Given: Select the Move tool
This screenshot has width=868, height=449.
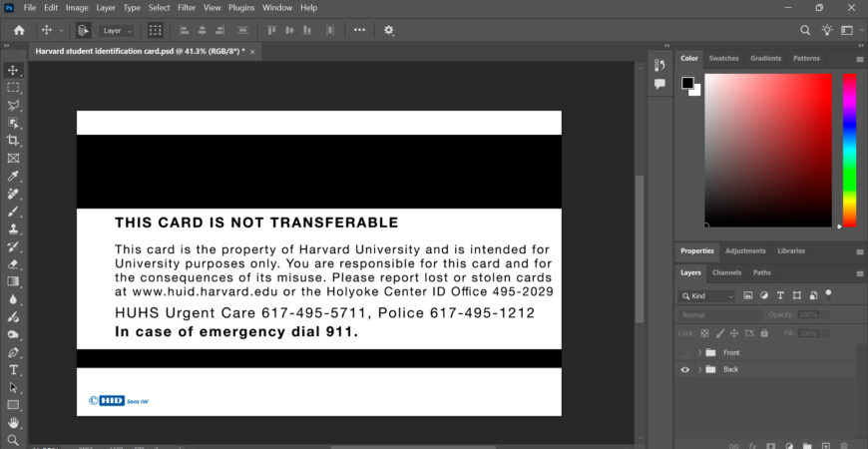Looking at the screenshot, I should tap(13, 70).
